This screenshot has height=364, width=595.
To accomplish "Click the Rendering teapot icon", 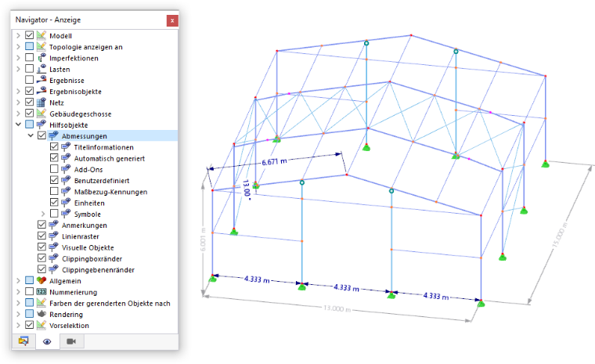I will 41,314.
